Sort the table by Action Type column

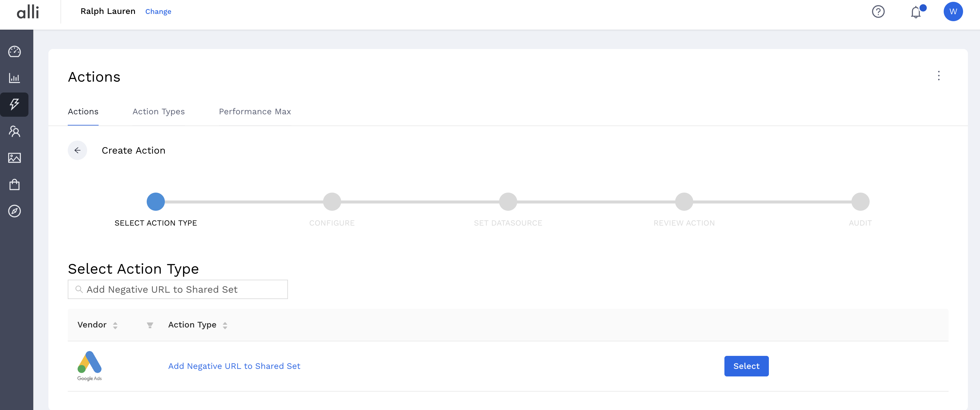pyautogui.click(x=224, y=325)
